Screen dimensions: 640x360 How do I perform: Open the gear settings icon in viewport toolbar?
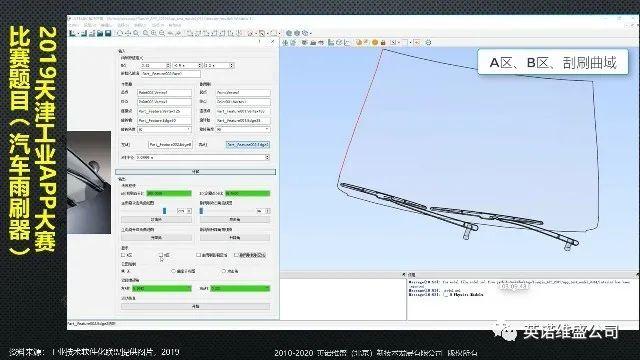pyautogui.click(x=428, y=42)
